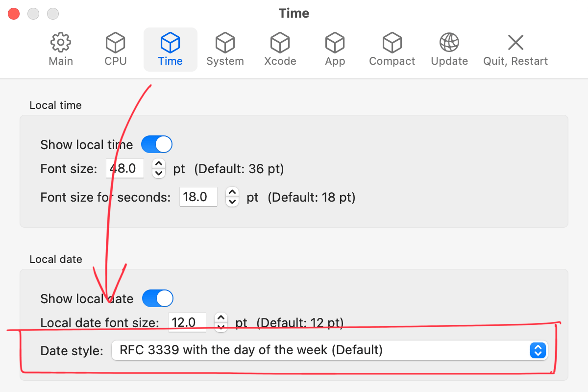Click the Font size for seconds stepper
This screenshot has height=392, width=588.
point(232,197)
